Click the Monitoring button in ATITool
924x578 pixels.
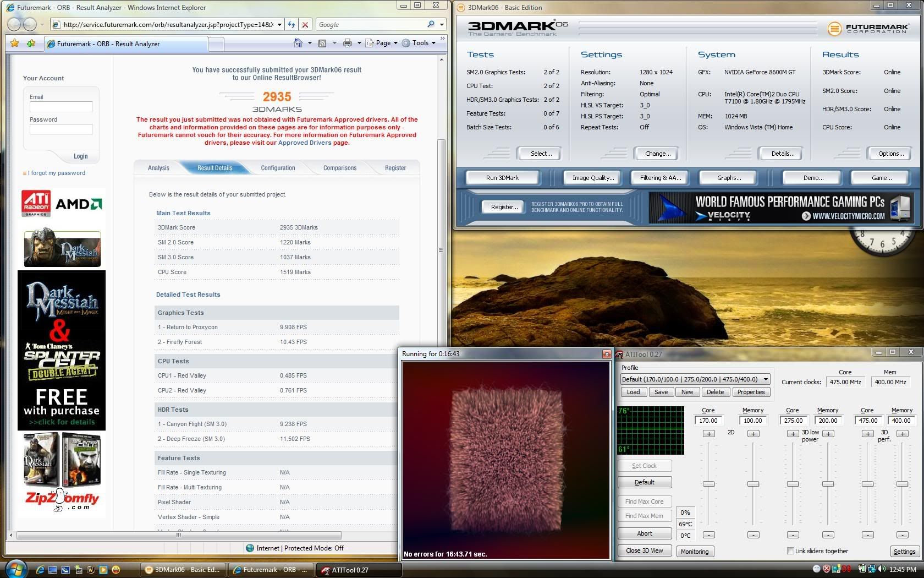point(695,552)
